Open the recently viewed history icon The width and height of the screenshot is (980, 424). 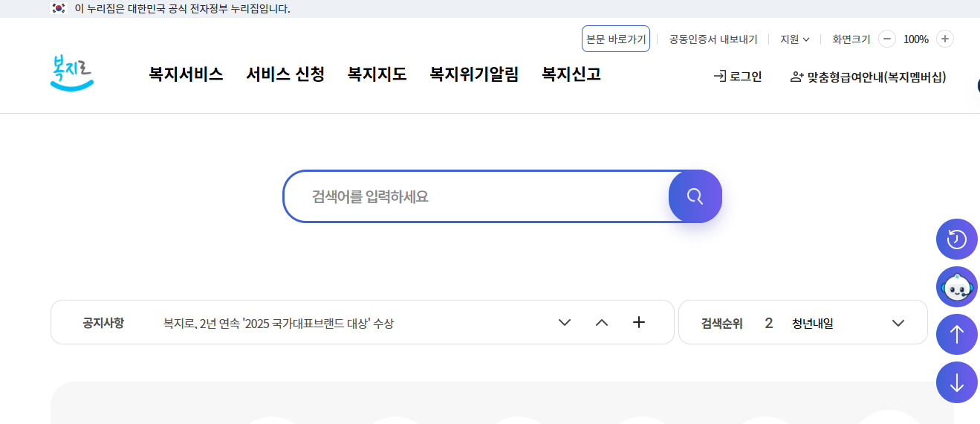(x=957, y=240)
